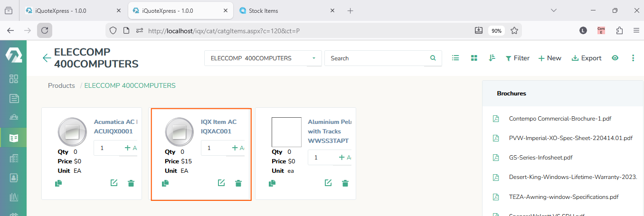Open the companies building icon in sidebar
Viewport: 644px width, 216px height.
[14, 158]
